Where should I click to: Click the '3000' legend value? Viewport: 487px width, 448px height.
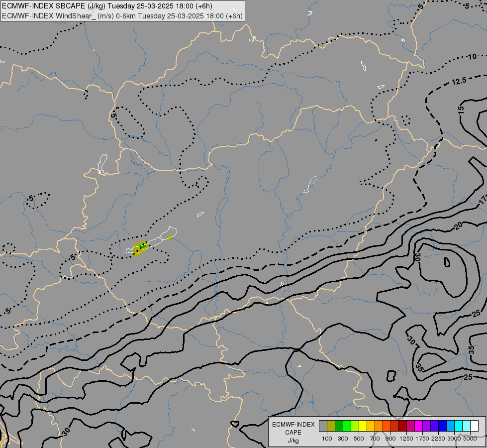point(454,439)
